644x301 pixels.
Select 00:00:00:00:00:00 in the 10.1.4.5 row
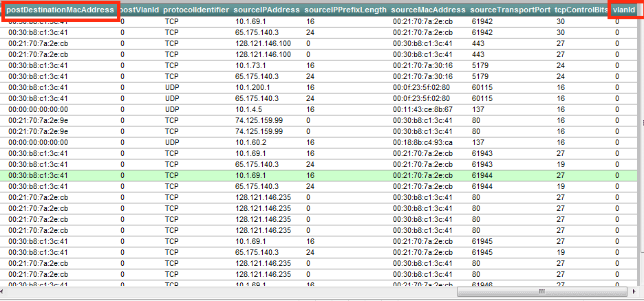click(38, 109)
